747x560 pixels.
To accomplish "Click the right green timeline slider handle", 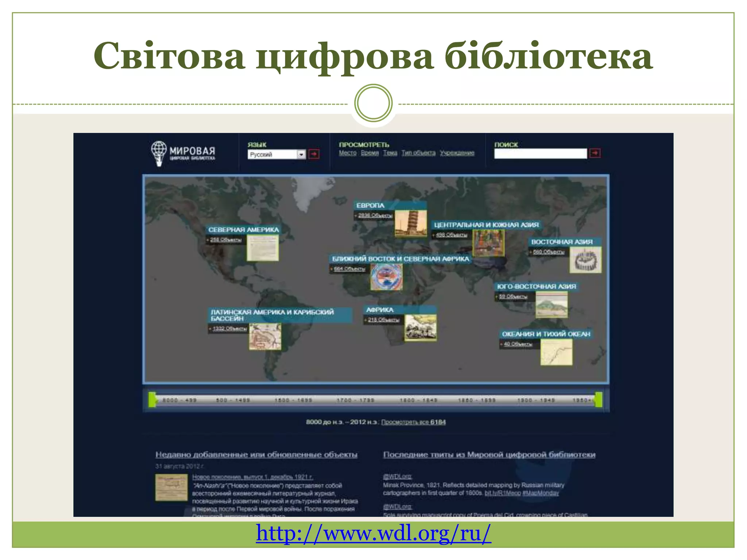I will point(598,400).
